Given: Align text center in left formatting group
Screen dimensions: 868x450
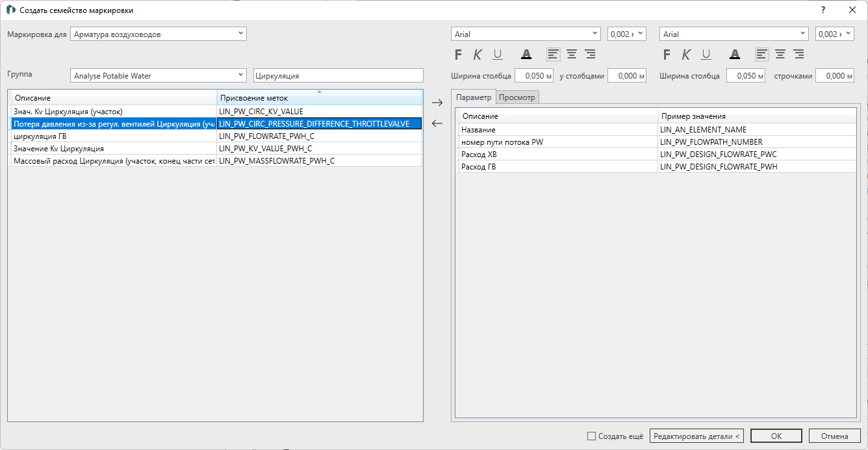Looking at the screenshot, I should click(x=572, y=55).
